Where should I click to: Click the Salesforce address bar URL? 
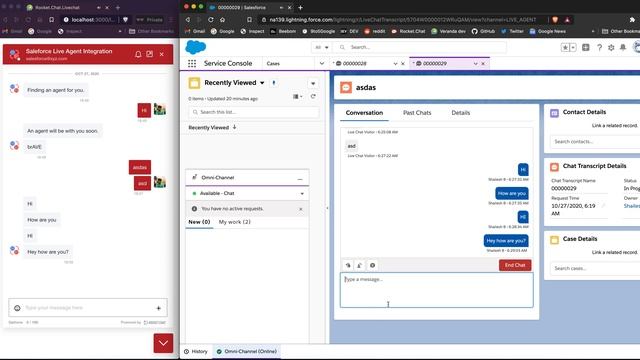(402, 20)
